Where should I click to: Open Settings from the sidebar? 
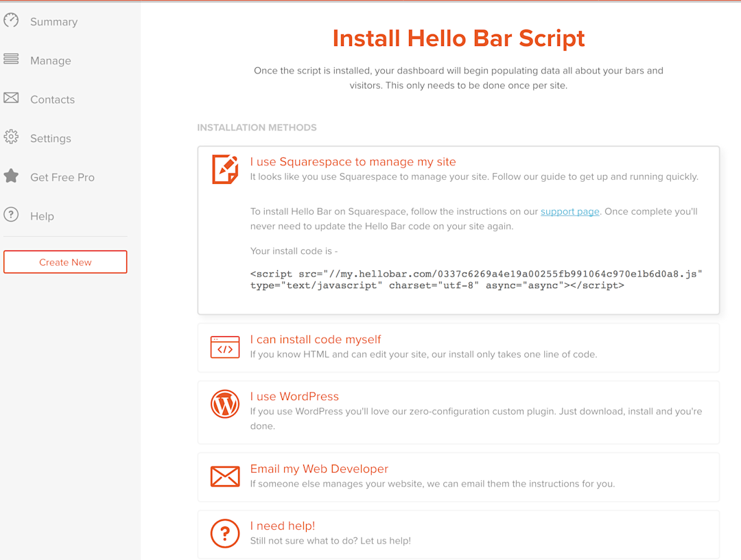point(51,139)
